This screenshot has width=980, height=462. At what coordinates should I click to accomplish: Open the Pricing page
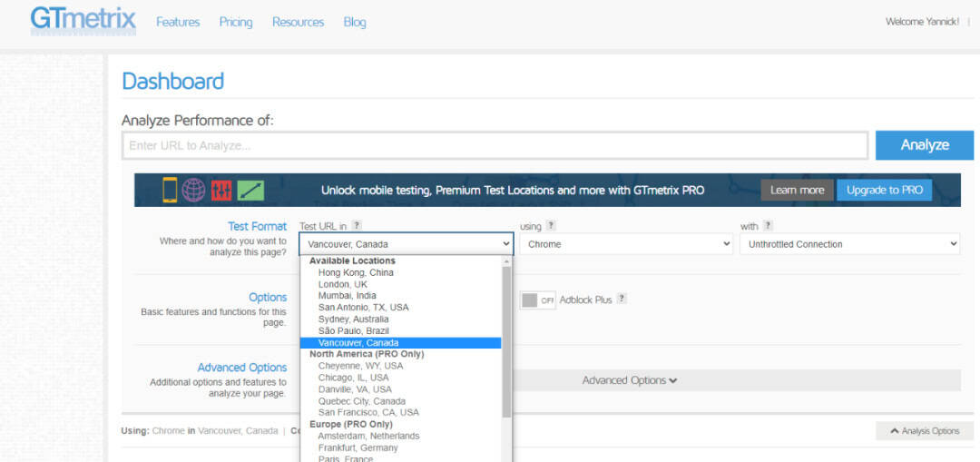(x=236, y=23)
